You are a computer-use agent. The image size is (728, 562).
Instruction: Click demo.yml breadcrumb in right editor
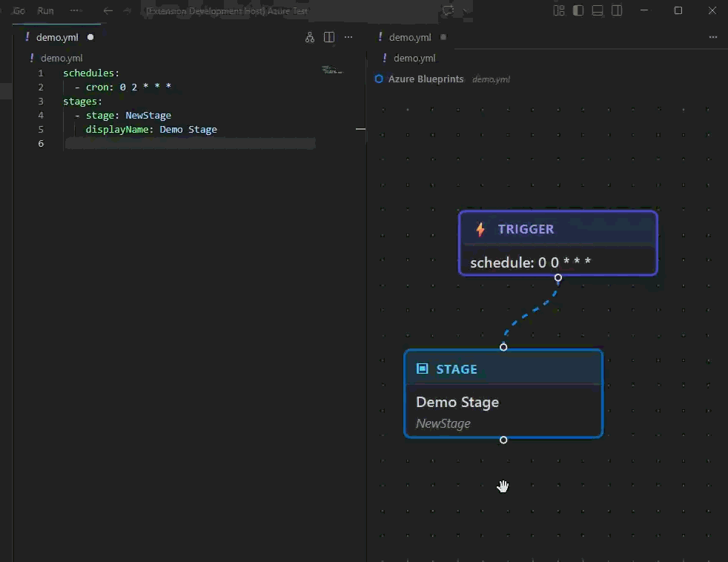(x=414, y=58)
